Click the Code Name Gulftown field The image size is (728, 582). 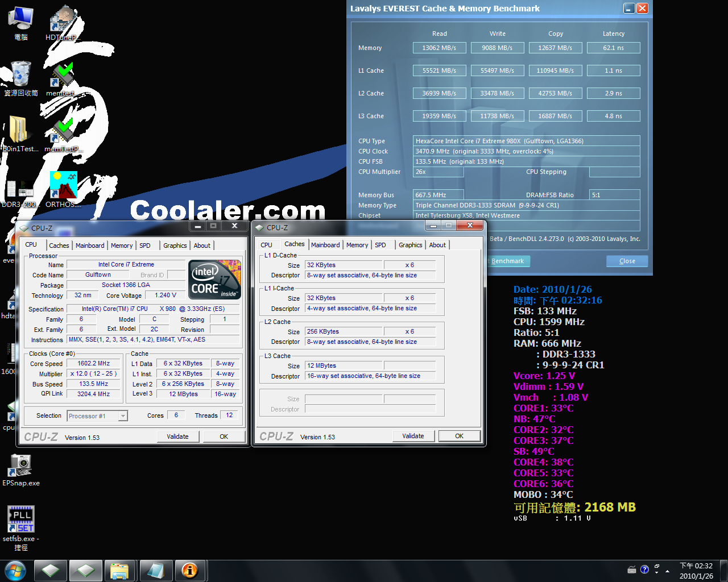(98, 275)
